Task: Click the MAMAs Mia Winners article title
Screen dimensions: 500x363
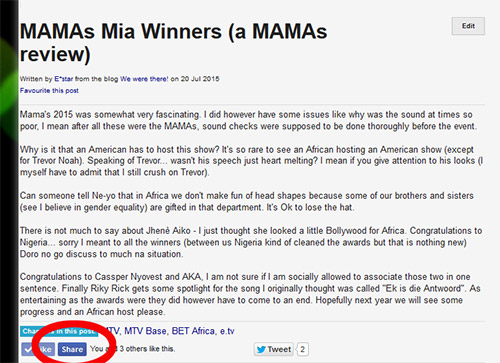Action: 173,42
